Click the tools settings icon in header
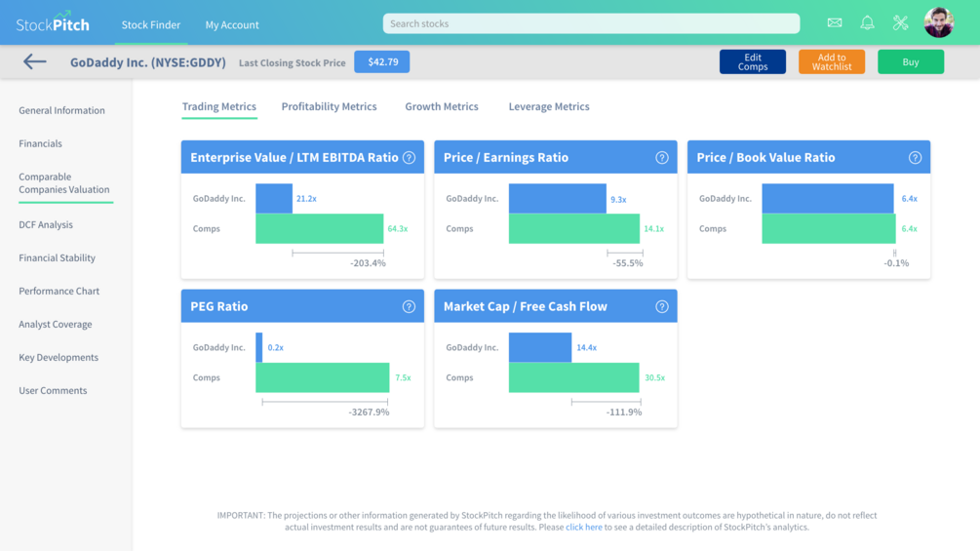This screenshot has height=551, width=980. click(x=900, y=23)
